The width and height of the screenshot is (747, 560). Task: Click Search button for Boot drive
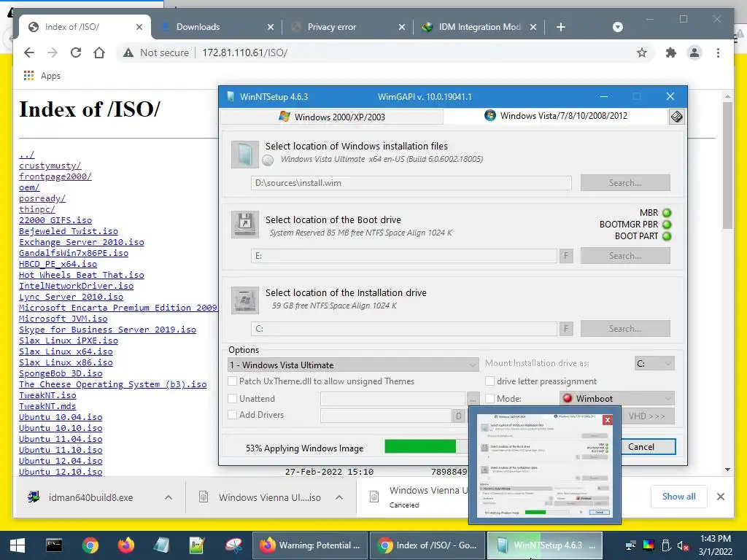[x=625, y=256]
